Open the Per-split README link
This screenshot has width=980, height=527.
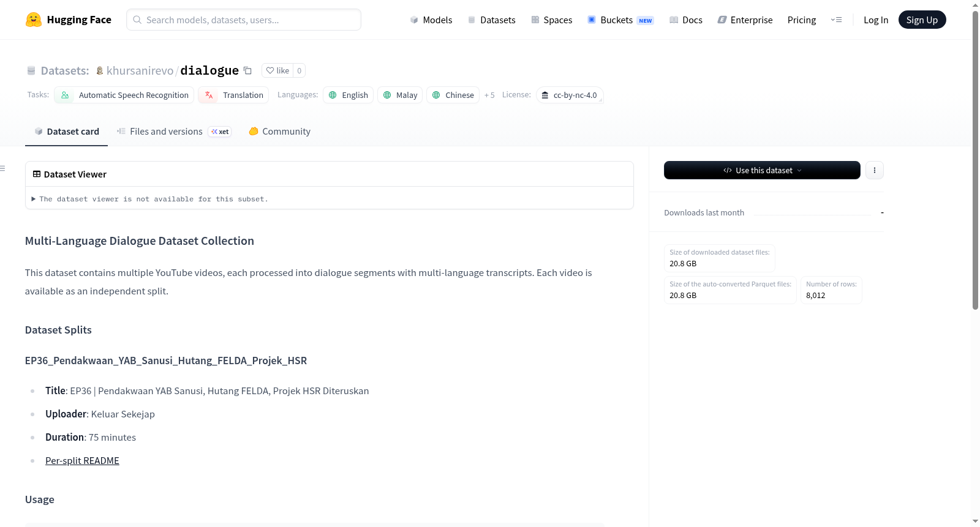(x=82, y=460)
